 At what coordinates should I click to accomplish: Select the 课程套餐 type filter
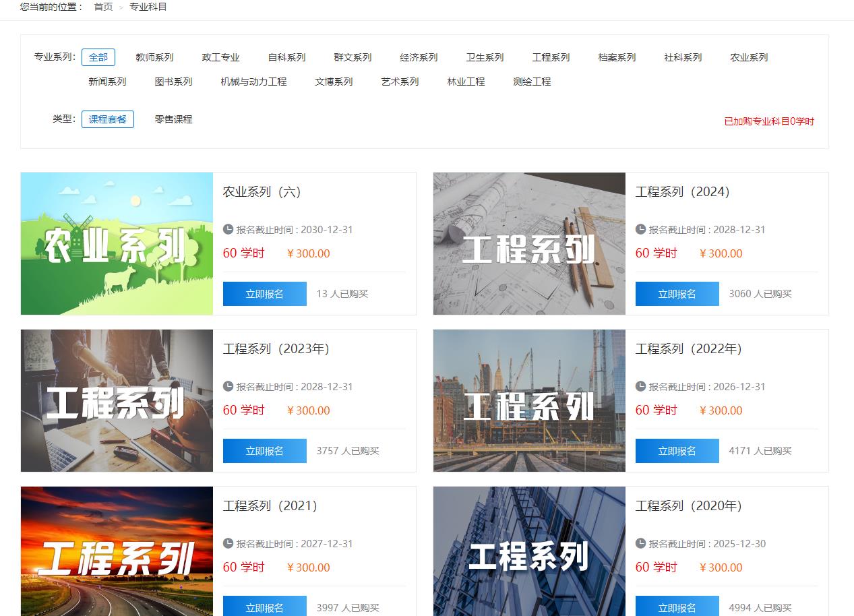pyautogui.click(x=108, y=119)
